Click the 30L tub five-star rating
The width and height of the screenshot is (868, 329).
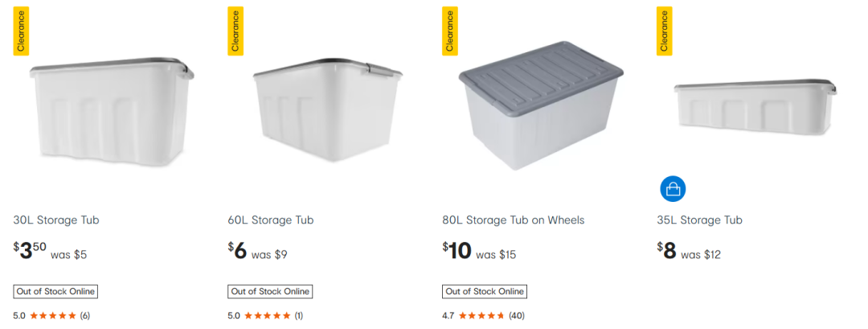coord(53,315)
